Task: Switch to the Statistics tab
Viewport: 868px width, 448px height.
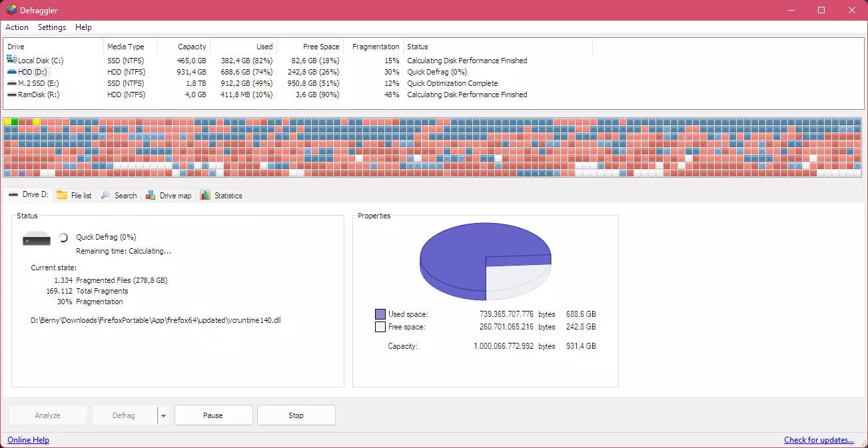Action: click(x=221, y=196)
